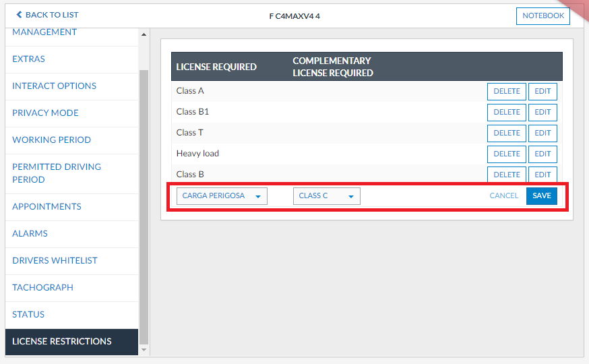Expand the Carga Perigosa license dropdown
The image size is (589, 364).
(x=222, y=196)
